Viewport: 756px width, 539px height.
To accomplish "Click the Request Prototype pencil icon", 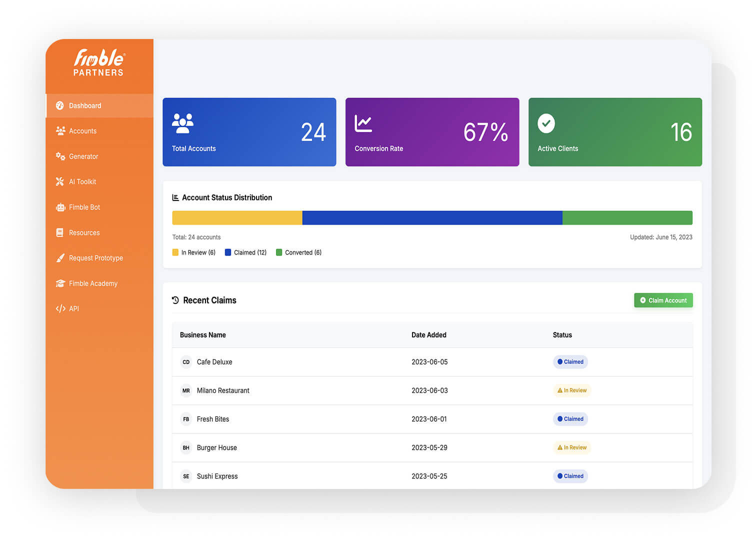I will (60, 258).
